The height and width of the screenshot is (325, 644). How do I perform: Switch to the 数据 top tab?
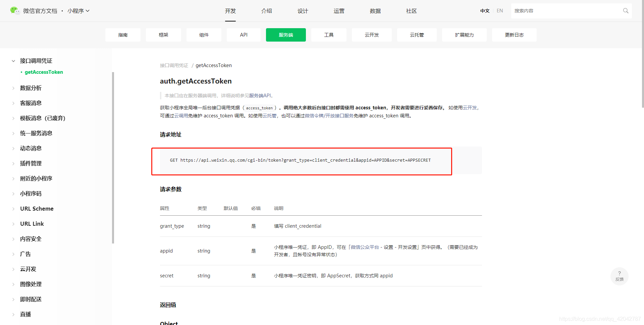375,11
